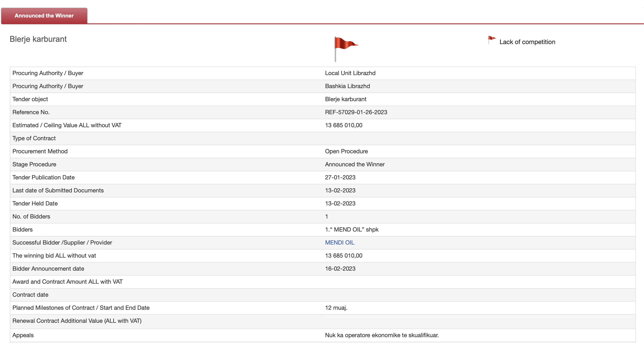The image size is (644, 343).
Task: Select number of bidders value 1
Action: click(326, 216)
